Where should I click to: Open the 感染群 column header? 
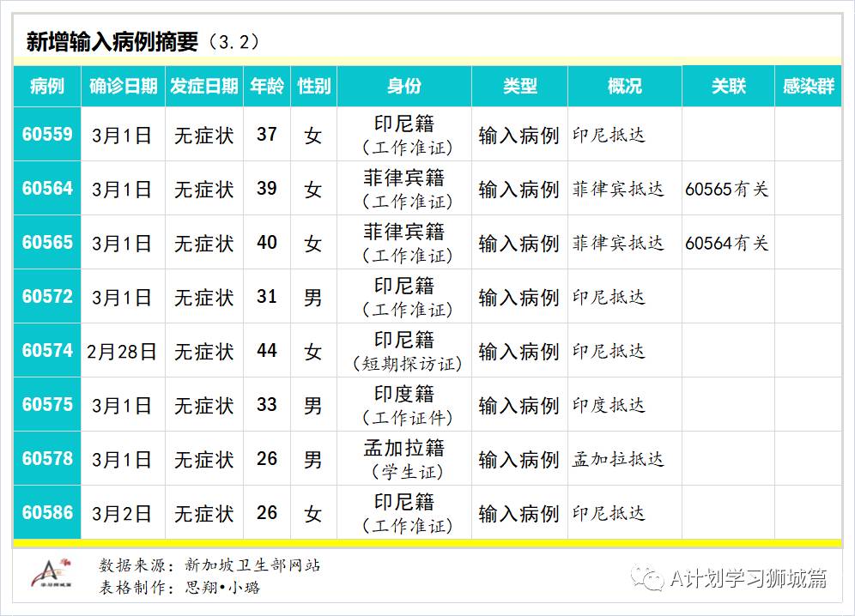click(808, 86)
